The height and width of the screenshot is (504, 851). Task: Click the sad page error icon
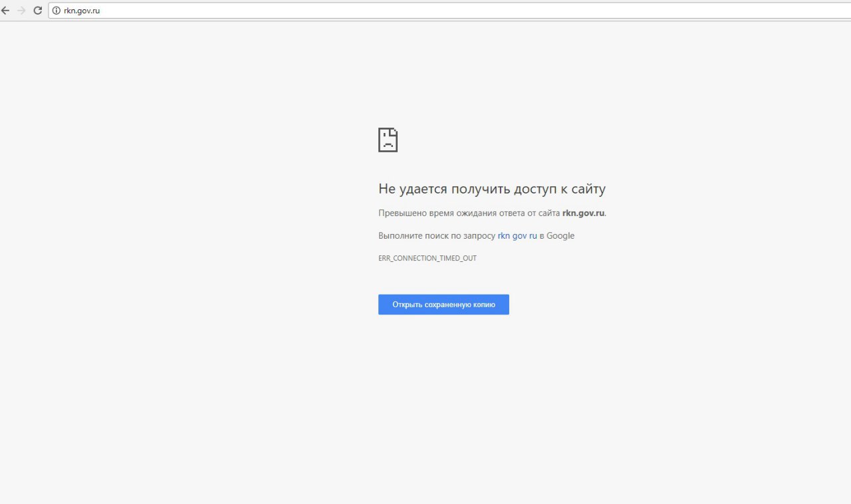coord(388,140)
